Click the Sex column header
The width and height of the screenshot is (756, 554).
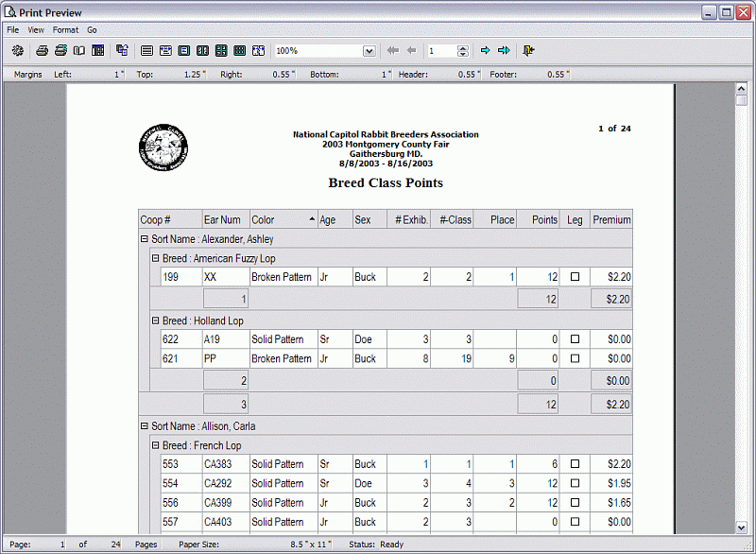tap(369, 220)
